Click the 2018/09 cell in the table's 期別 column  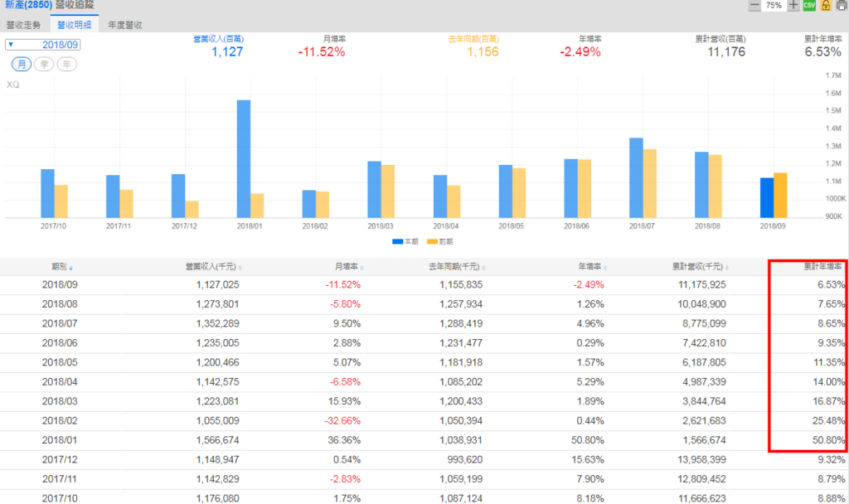tap(60, 285)
